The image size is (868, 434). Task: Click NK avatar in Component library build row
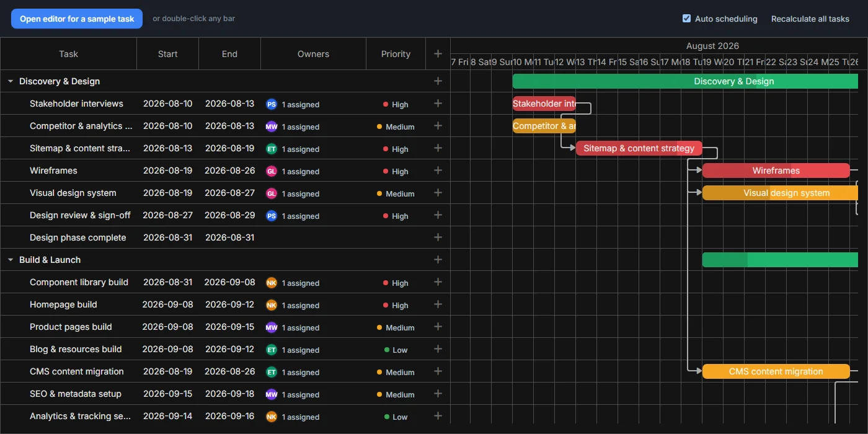click(272, 283)
